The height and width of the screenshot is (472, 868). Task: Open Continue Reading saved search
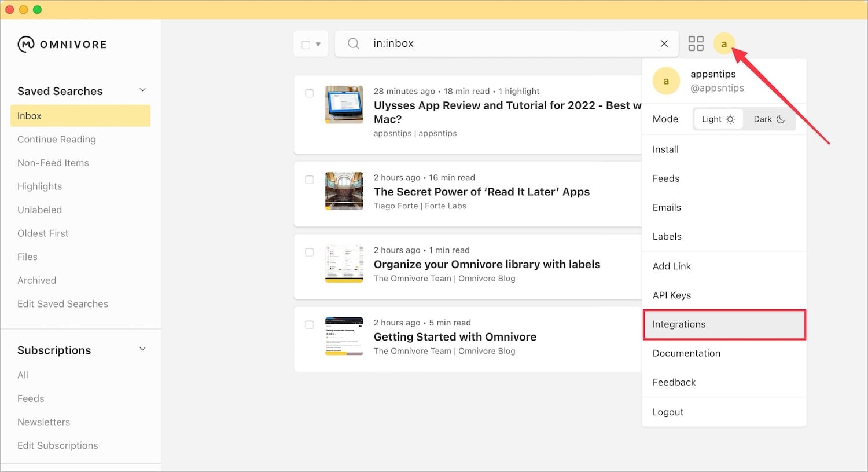pos(57,140)
